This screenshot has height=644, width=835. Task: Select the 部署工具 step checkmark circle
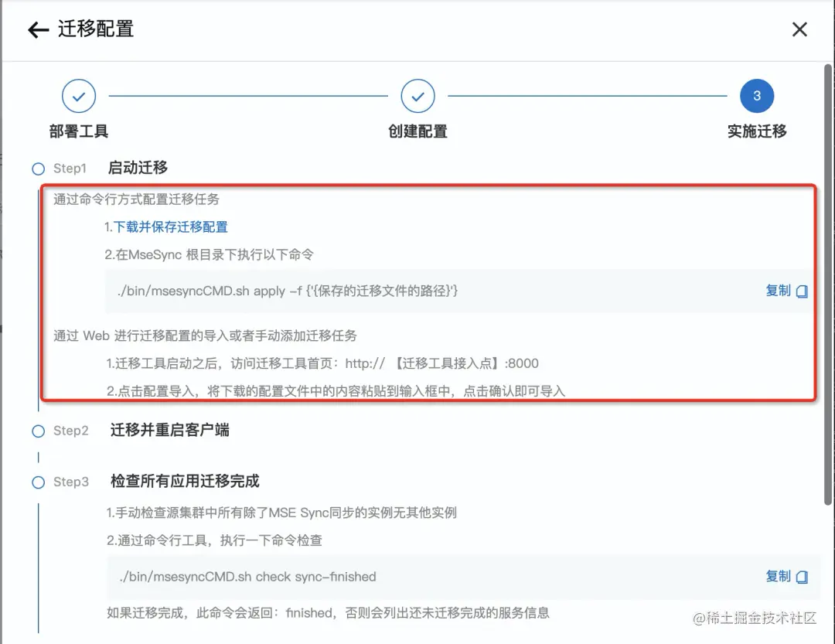click(x=79, y=96)
